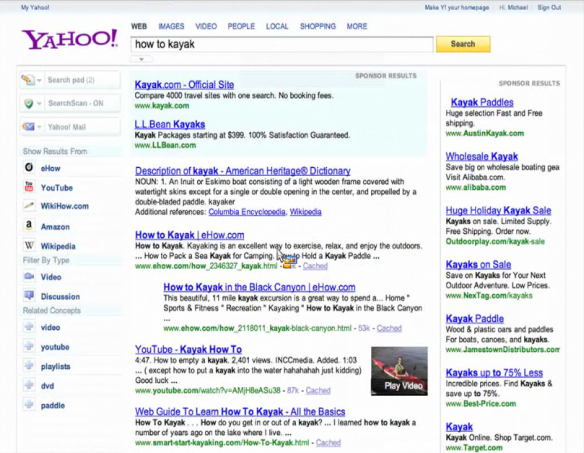Open Cached link for ehow how_2346327 result

(315, 266)
